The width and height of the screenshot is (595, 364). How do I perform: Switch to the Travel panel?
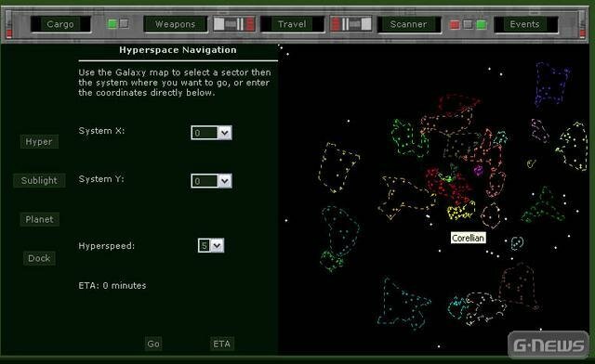[x=292, y=24]
